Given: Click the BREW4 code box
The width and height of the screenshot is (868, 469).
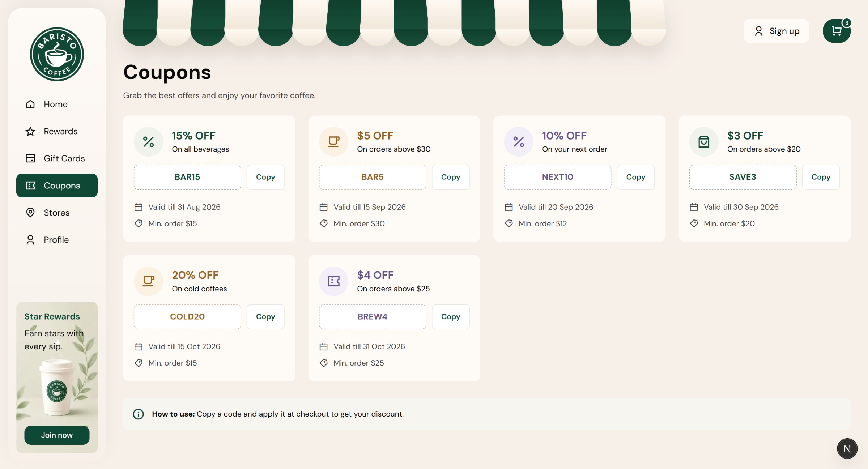Looking at the screenshot, I should 373,317.
